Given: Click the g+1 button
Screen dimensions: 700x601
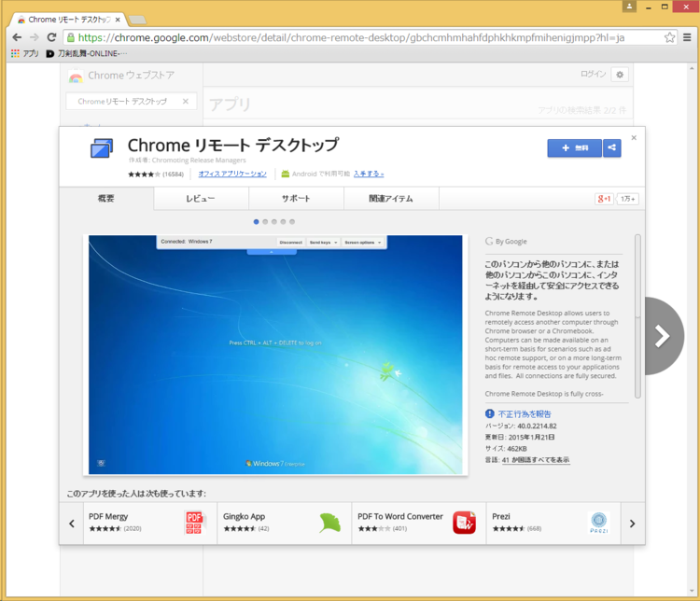Looking at the screenshot, I should point(605,199).
